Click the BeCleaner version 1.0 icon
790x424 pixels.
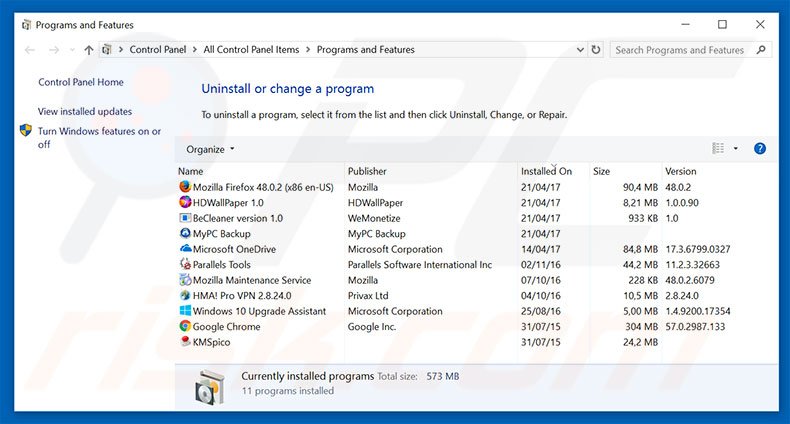185,218
